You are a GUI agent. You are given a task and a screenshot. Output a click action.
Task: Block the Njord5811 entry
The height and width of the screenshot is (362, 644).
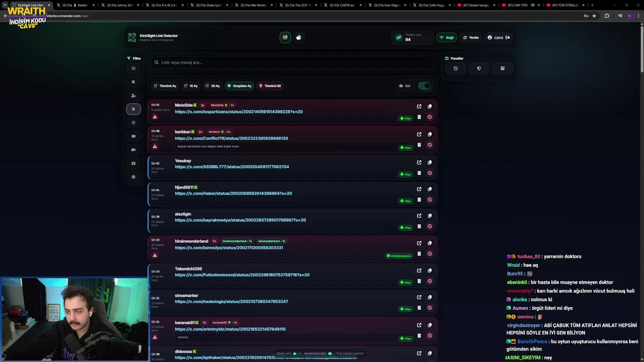(430, 200)
